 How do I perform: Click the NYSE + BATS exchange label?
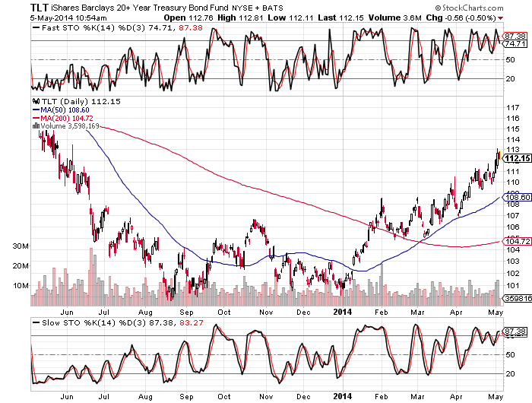tap(258, 8)
